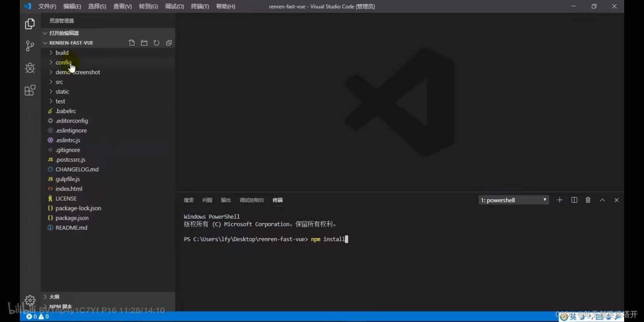Open the Debug view in activity bar
This screenshot has height=322, width=644.
[30, 68]
